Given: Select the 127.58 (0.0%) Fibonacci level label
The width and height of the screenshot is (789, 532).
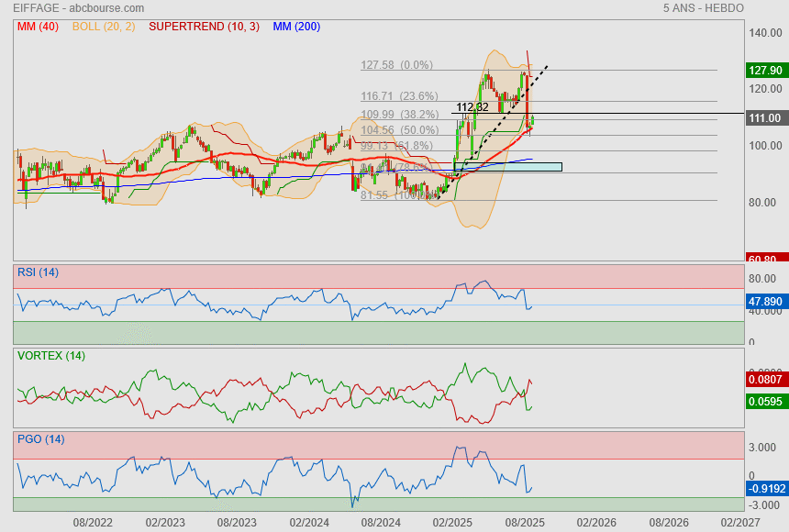Looking at the screenshot, I should tap(396, 65).
